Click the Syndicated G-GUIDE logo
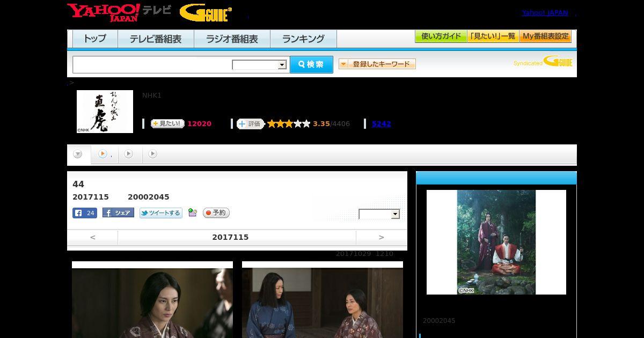The width and height of the screenshot is (644, 338). click(543, 62)
